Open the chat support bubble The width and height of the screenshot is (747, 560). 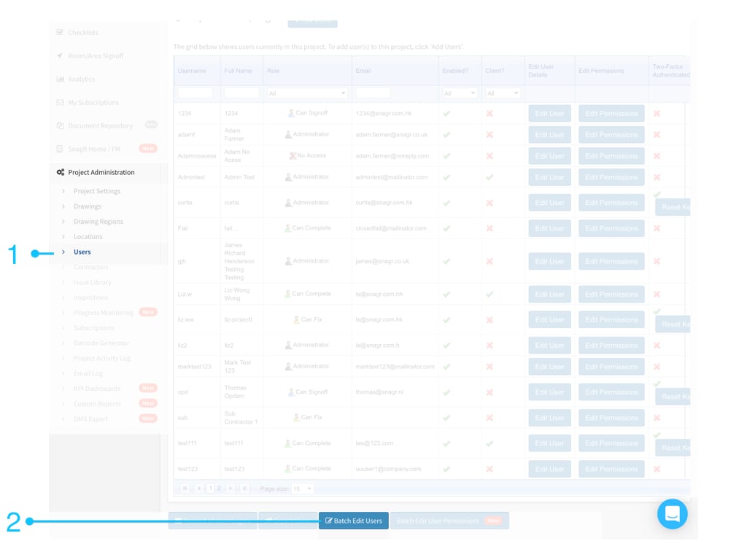point(672,514)
